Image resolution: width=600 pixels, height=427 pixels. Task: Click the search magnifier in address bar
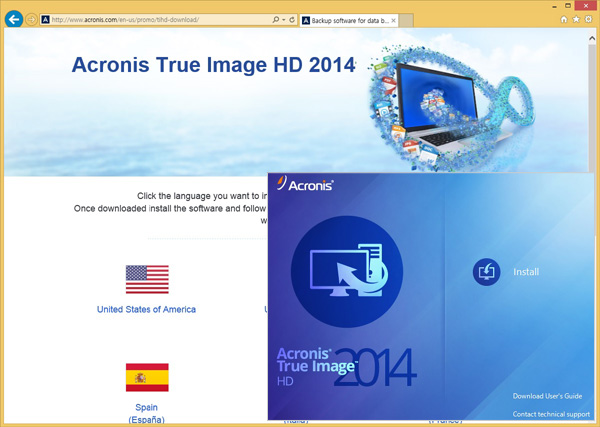click(x=276, y=20)
